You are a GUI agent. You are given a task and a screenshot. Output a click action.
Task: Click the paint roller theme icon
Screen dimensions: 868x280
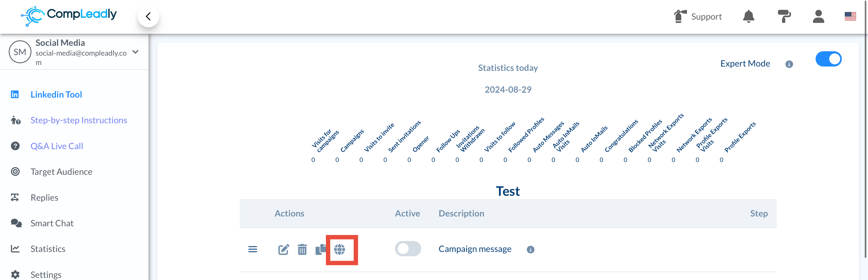pos(784,16)
